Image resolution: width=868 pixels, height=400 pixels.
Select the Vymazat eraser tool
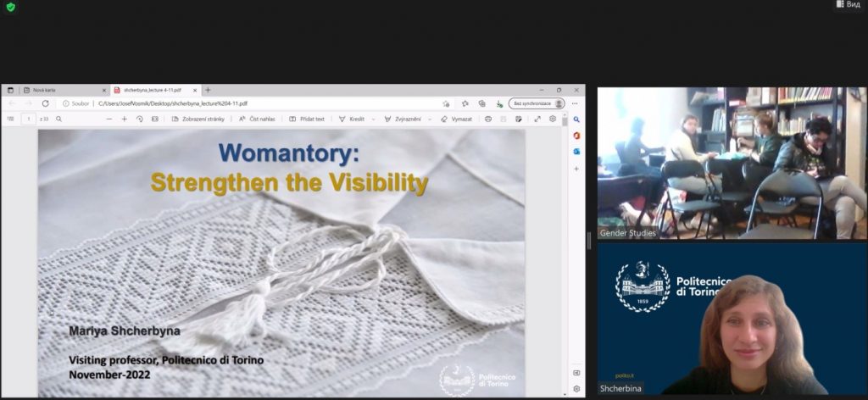point(457,119)
